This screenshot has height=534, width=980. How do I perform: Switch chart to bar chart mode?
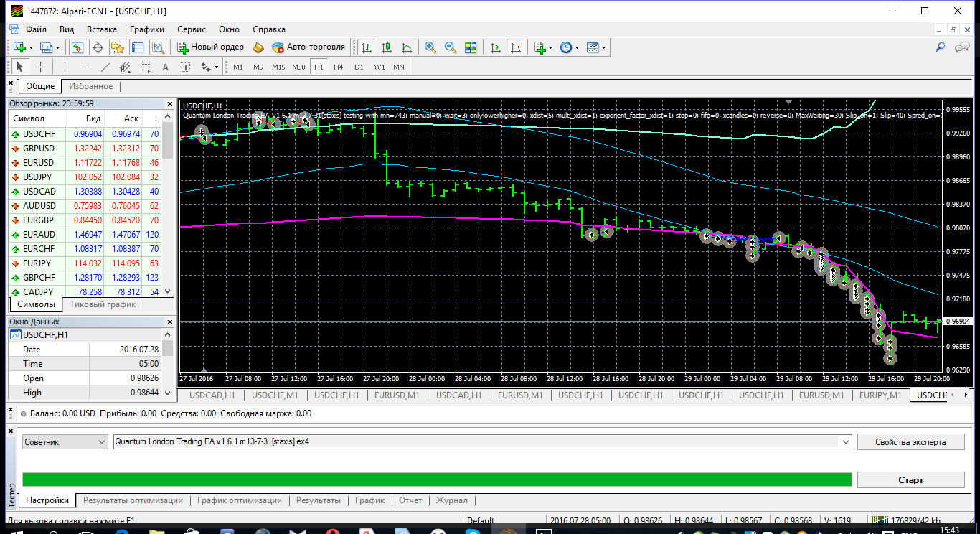point(367,47)
